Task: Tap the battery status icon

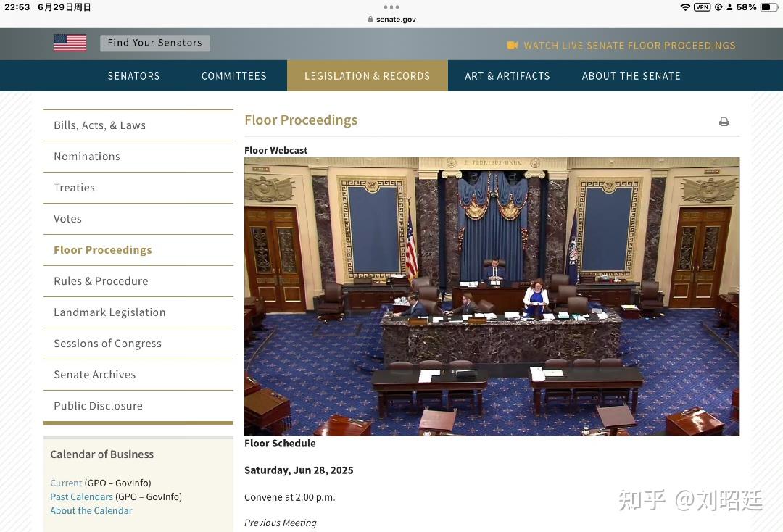Action: point(769,7)
